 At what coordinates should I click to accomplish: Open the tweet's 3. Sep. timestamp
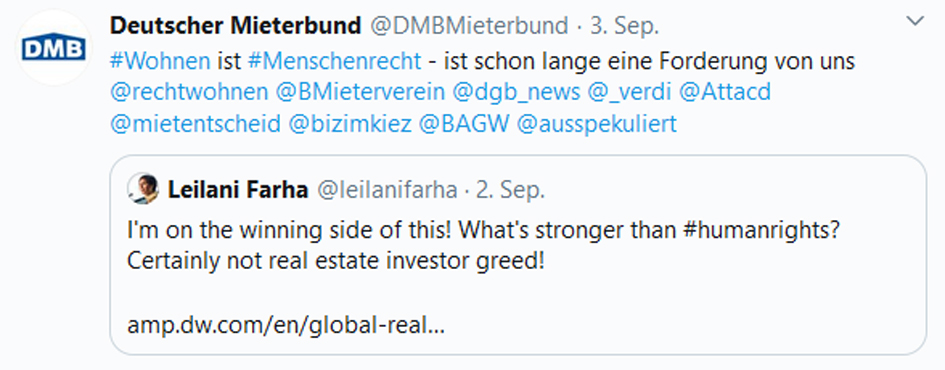(x=625, y=25)
